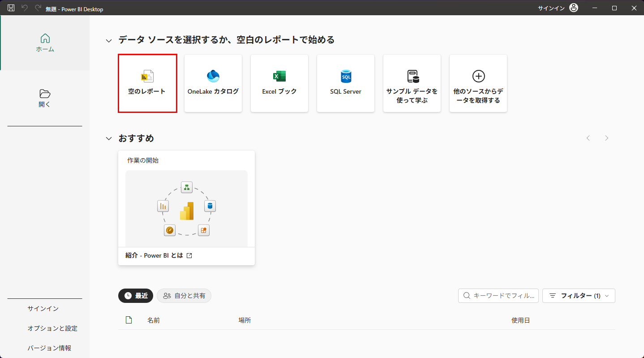The width and height of the screenshot is (644, 358).
Task: Click the report icon on 空のレポート tile
Action: 147,76
